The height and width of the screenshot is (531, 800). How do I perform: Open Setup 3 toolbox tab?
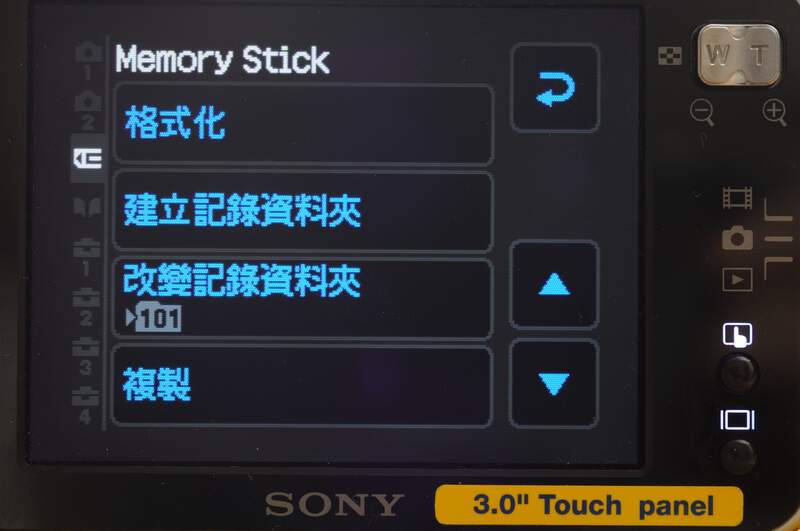pos(86,357)
